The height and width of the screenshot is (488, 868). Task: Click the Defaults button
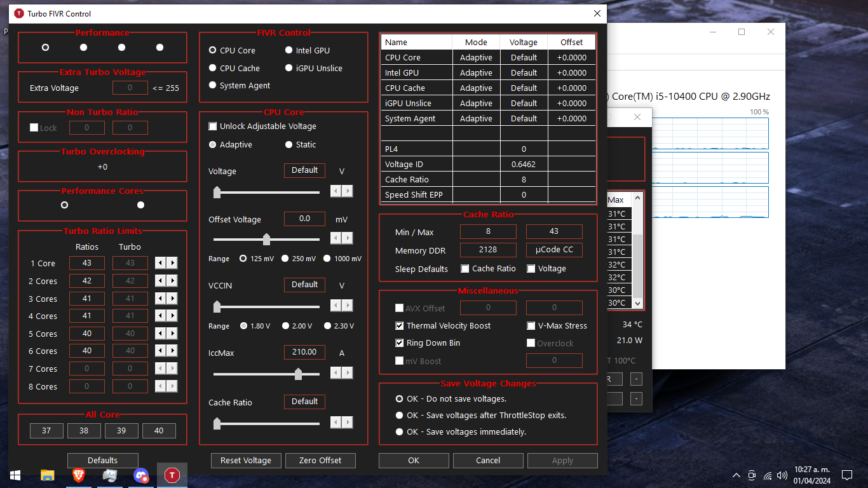pyautogui.click(x=103, y=461)
